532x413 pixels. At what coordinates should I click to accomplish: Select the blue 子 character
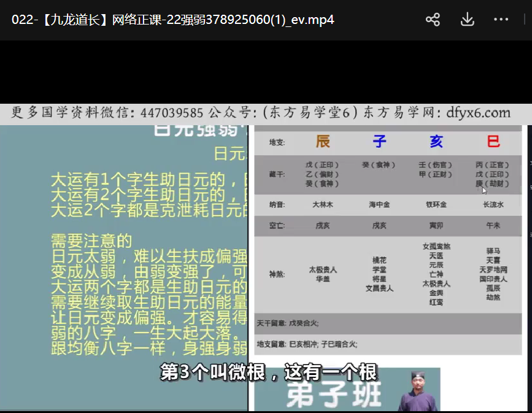point(379,142)
